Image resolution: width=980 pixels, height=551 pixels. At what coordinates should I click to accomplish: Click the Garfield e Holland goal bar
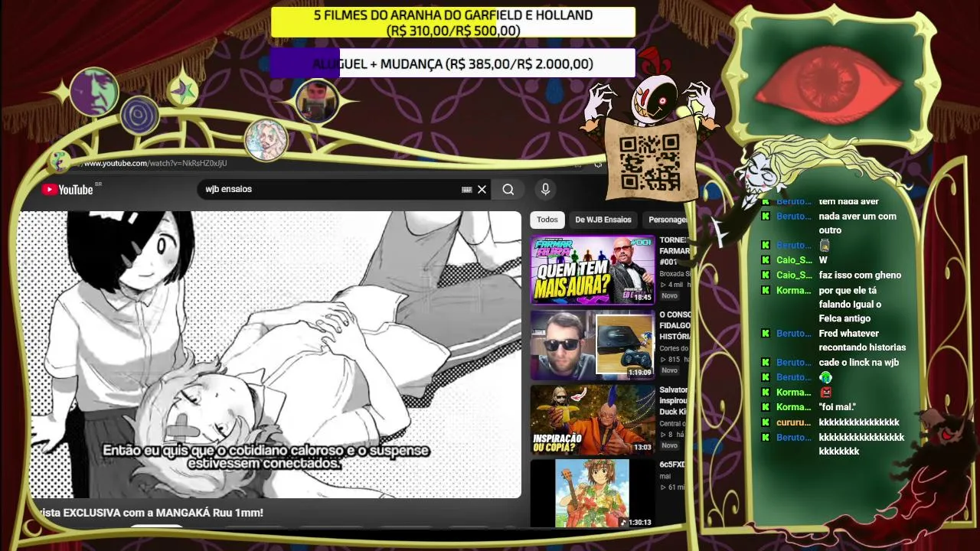(453, 22)
